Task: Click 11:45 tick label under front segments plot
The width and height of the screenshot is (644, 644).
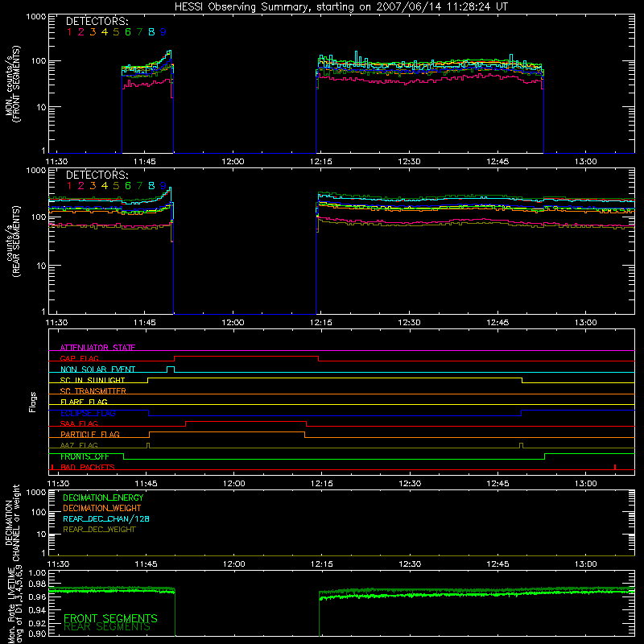Action: coord(145,162)
